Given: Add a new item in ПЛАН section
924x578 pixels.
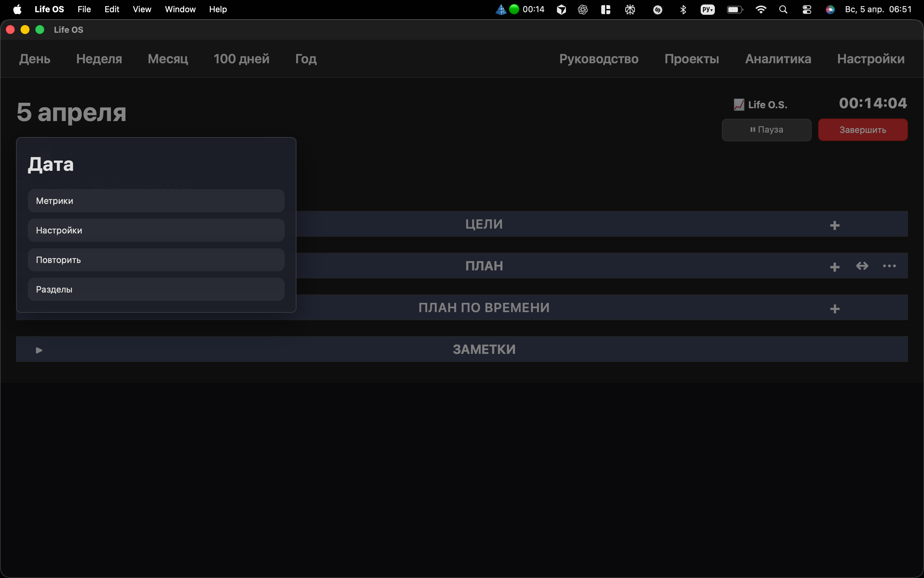Looking at the screenshot, I should (835, 267).
